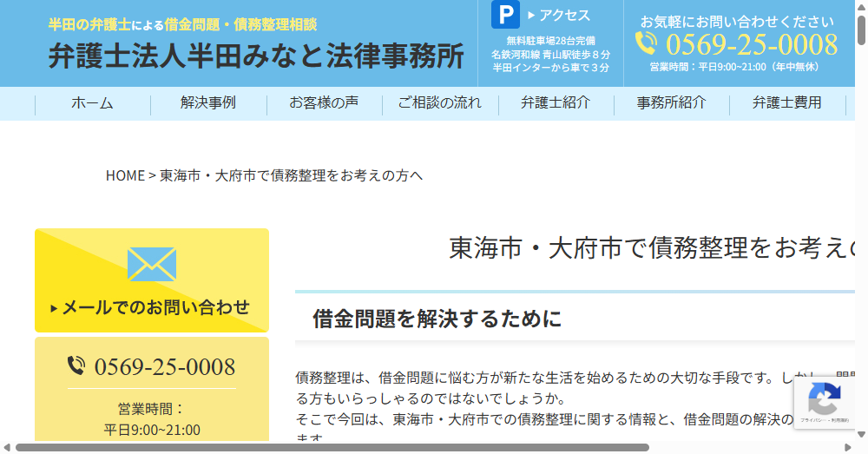The height and width of the screenshot is (454, 868).
Task: Open the ホーム menu item
Action: point(92,103)
